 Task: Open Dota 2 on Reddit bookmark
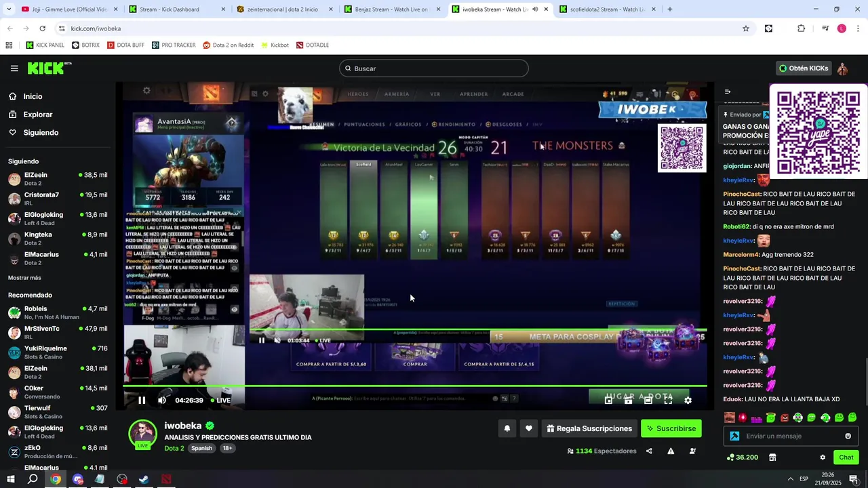[x=228, y=45]
